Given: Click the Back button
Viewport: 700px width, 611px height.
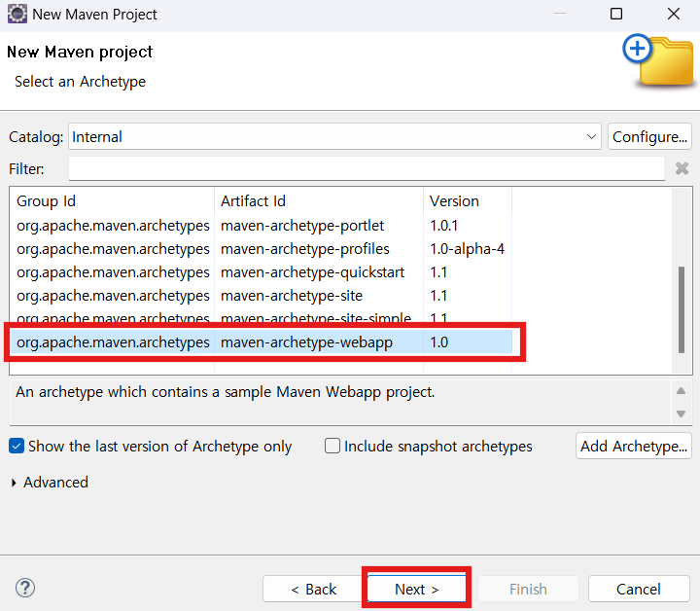Looking at the screenshot, I should pos(313,589).
